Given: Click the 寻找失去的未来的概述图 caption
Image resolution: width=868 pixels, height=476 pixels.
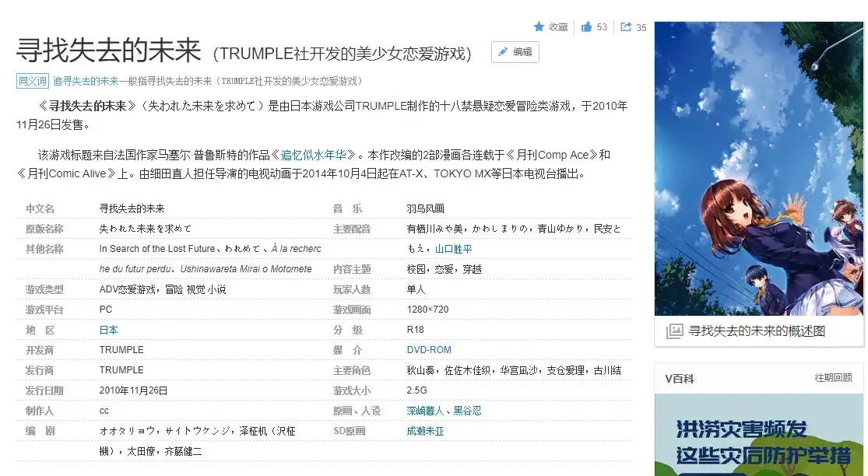Looking at the screenshot, I should pos(757,331).
